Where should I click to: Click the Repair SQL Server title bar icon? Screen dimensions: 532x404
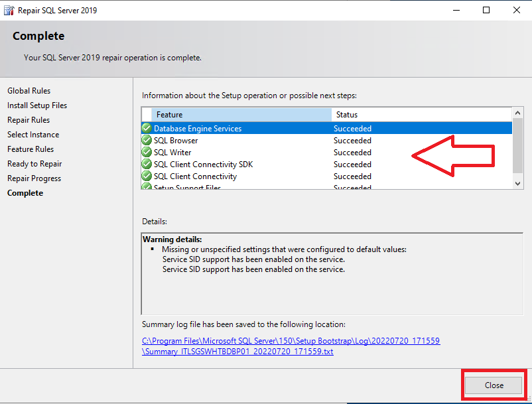pyautogui.click(x=9, y=11)
